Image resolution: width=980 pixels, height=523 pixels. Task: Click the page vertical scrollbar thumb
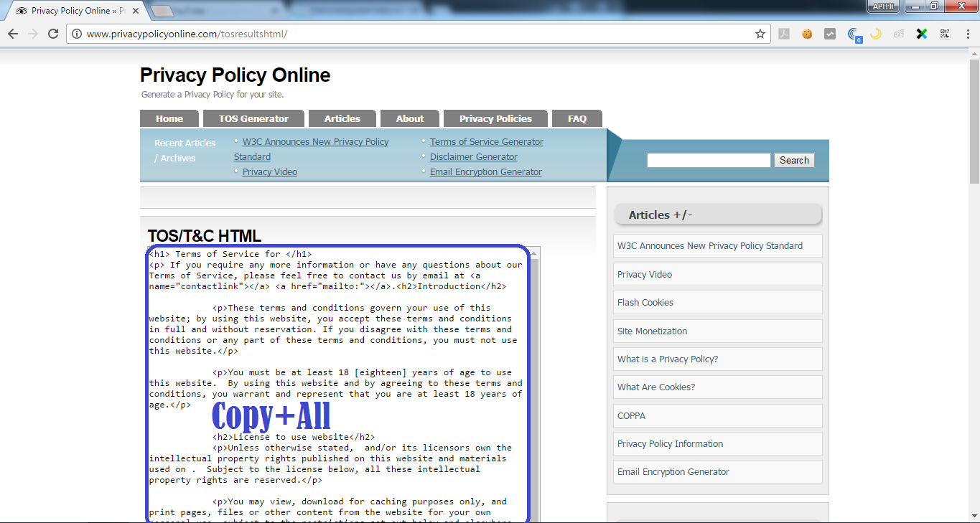click(974, 122)
